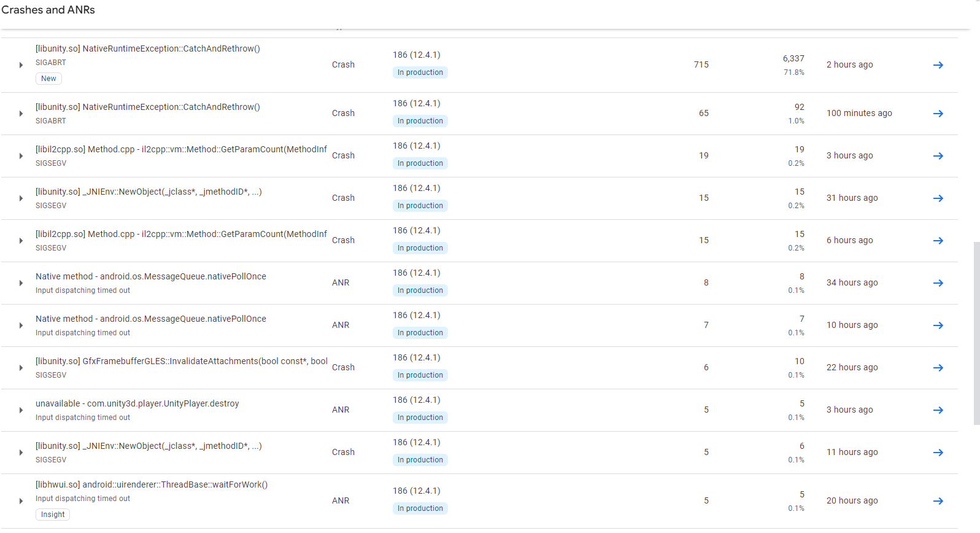Open arrow for nativePollOnce ANR 34 hours ago

(938, 283)
